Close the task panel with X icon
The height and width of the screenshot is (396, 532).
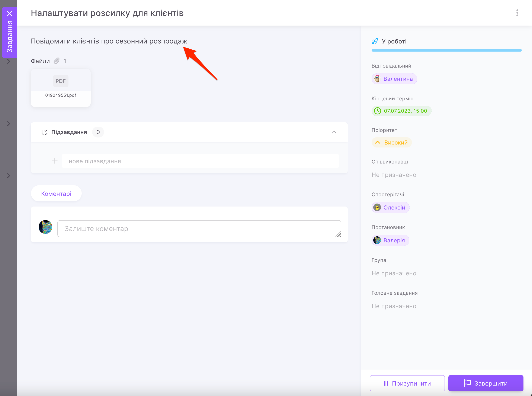coord(10,14)
